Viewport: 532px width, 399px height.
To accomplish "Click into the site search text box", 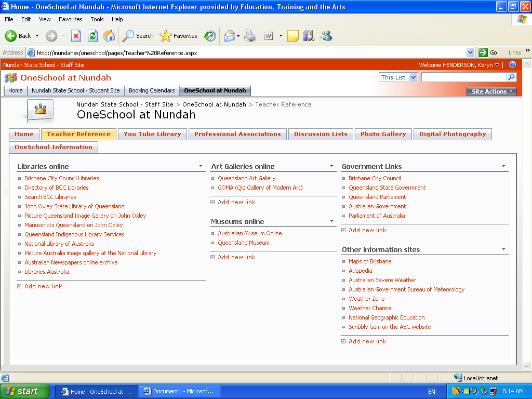I will coord(464,77).
